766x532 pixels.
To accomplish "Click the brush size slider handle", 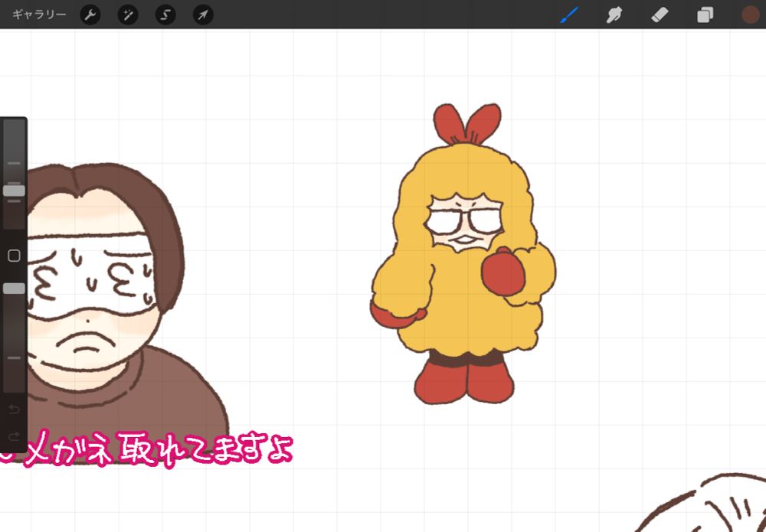I will pos(14,191).
